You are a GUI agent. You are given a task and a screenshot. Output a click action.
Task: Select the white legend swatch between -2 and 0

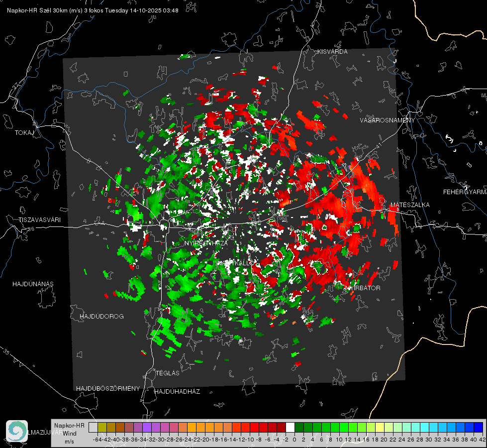[290, 427]
